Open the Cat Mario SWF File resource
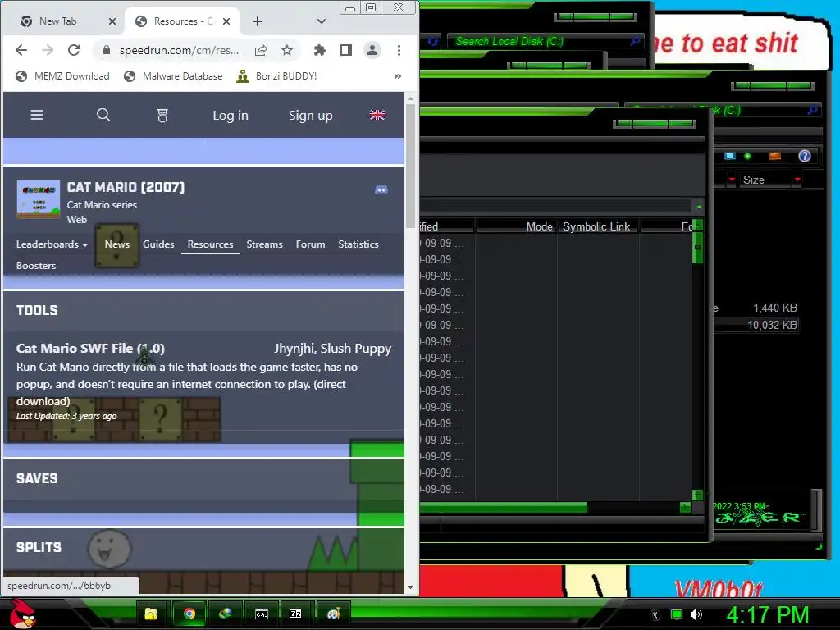The height and width of the screenshot is (630, 840). click(90, 348)
